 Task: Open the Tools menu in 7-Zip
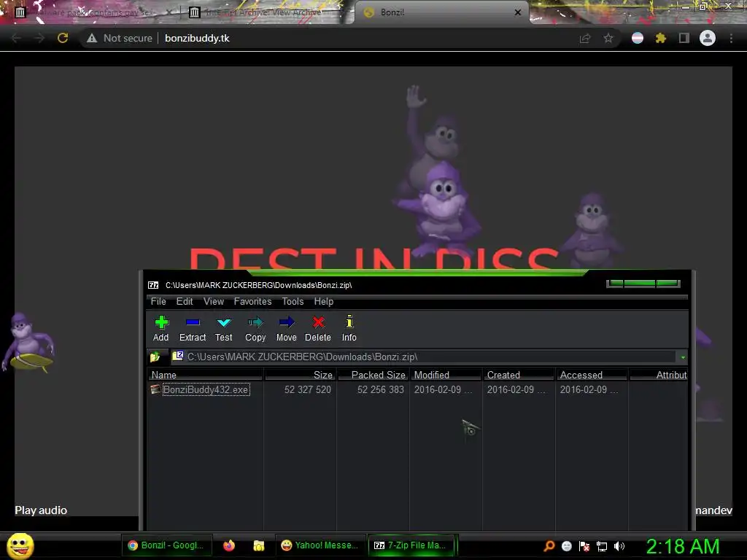point(293,301)
